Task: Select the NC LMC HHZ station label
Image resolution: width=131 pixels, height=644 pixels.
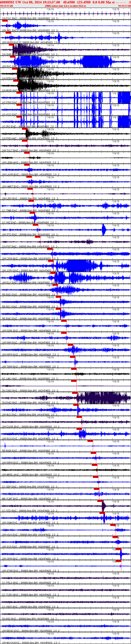Action: pos(9,378)
